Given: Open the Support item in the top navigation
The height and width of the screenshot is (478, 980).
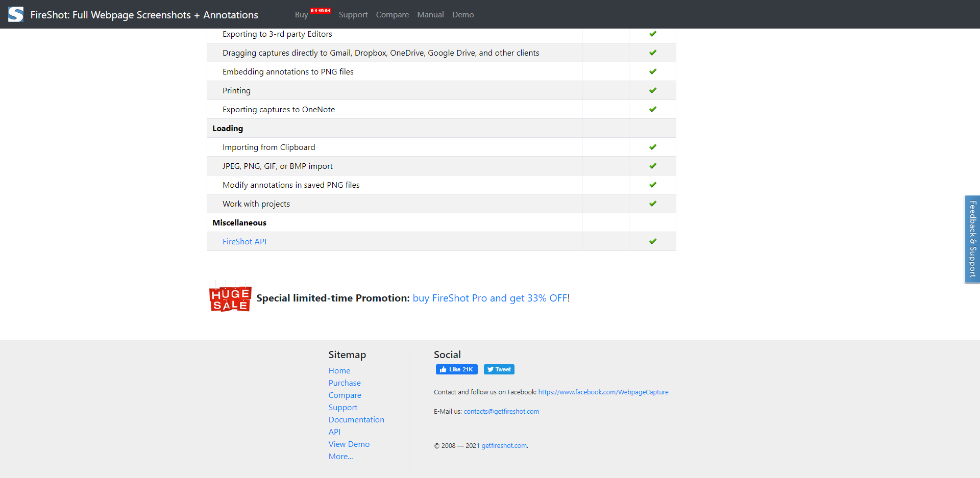Looking at the screenshot, I should [x=353, y=15].
